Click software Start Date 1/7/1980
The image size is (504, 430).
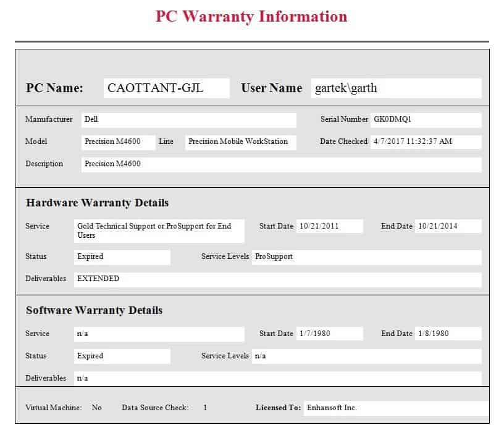point(330,334)
